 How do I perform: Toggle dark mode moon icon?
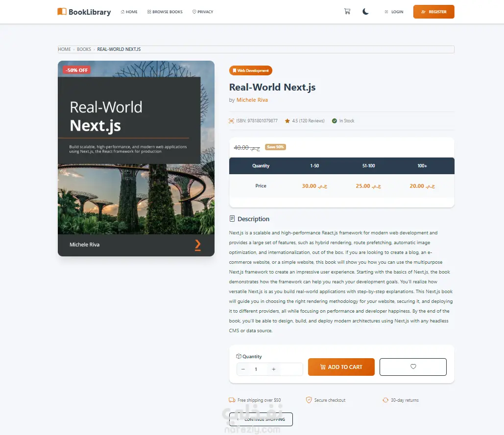point(365,12)
